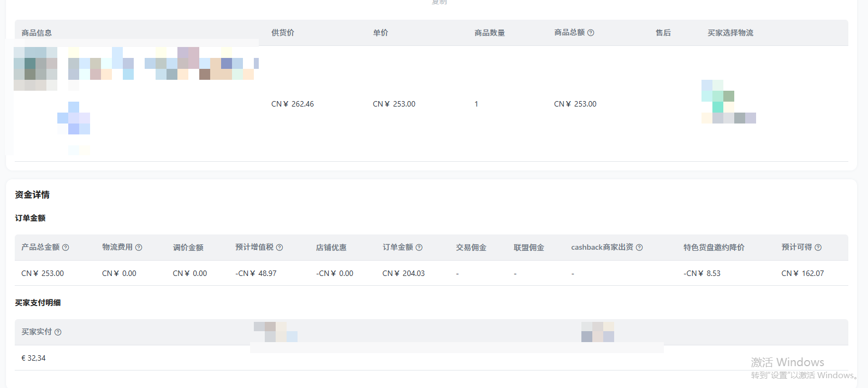The width and height of the screenshot is (868, 388).
Task: Click the 资金详情 section heading
Action: pos(32,195)
